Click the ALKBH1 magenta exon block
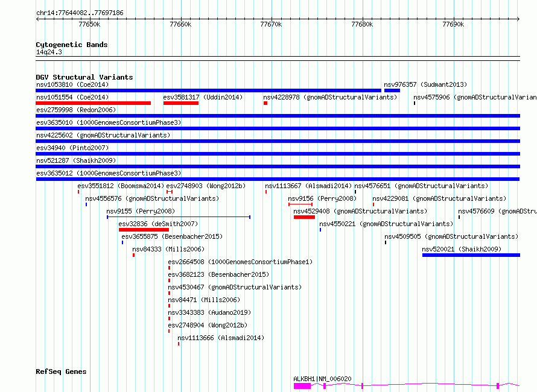The image size is (537, 392). pyautogui.click(x=302, y=386)
